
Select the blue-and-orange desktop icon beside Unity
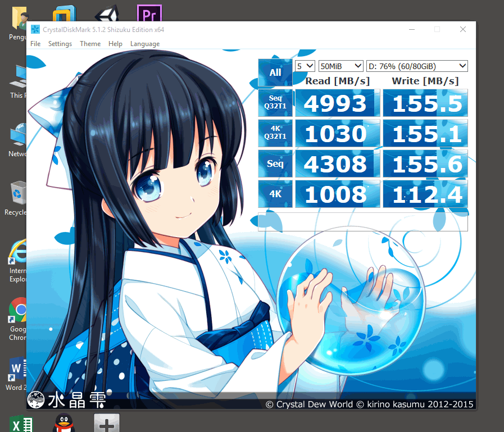(x=64, y=14)
